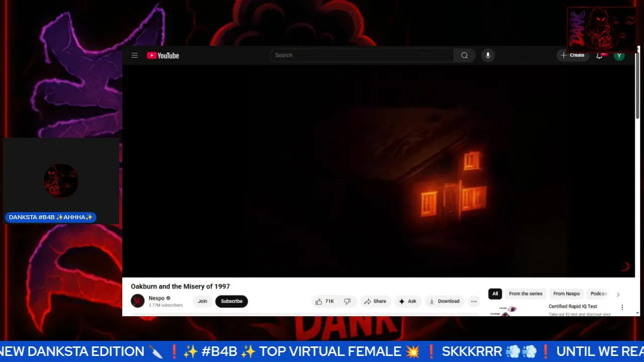Join the Nexpo channel membership
This screenshot has width=644, height=362.
pyautogui.click(x=202, y=301)
